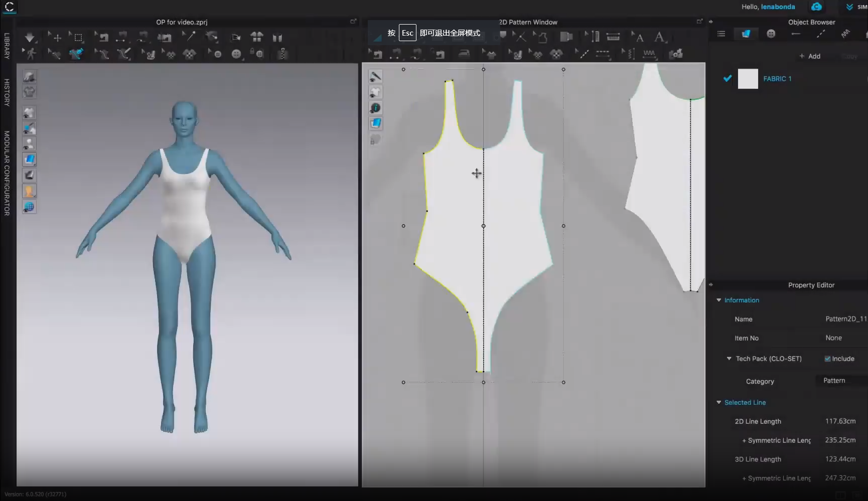Toggle the blue texture icon in 2D sidebar
The width and height of the screenshot is (868, 501).
pos(375,123)
